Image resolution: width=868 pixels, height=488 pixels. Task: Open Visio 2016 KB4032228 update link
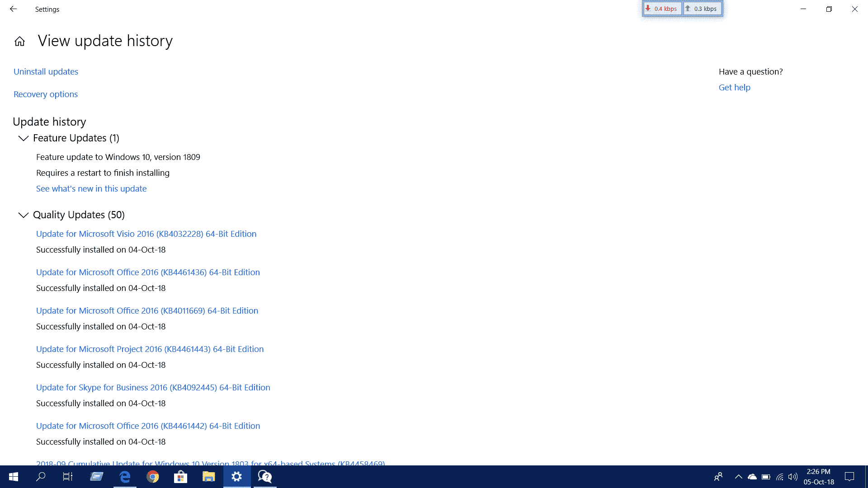pyautogui.click(x=146, y=234)
